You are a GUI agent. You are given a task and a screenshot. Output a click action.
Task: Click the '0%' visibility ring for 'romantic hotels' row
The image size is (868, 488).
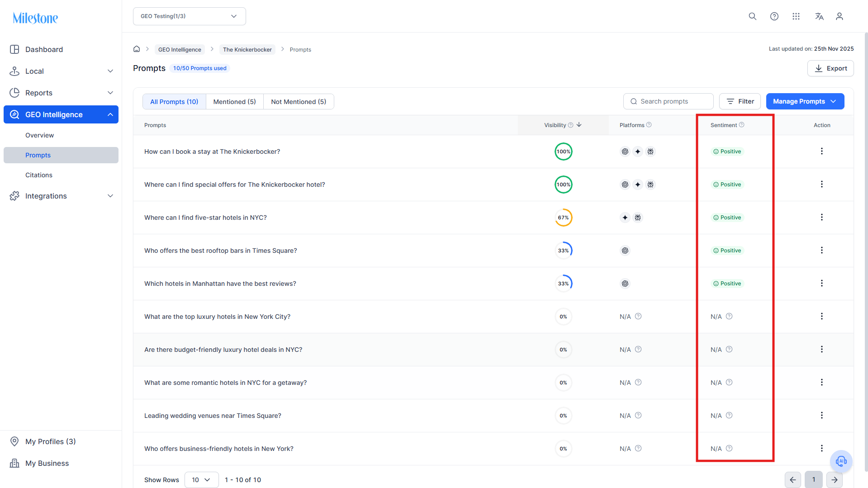click(x=564, y=383)
